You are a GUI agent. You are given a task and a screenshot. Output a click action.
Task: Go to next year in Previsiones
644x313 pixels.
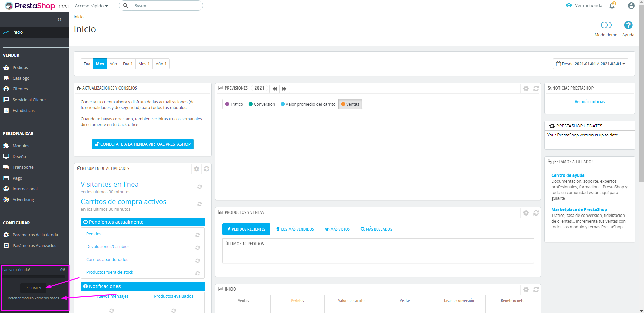(285, 89)
